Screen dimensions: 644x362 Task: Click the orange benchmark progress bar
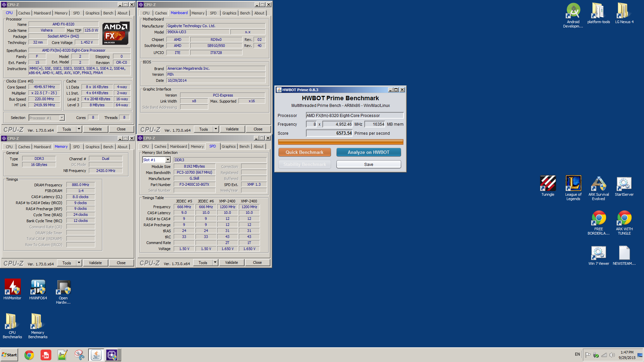pyautogui.click(x=340, y=142)
